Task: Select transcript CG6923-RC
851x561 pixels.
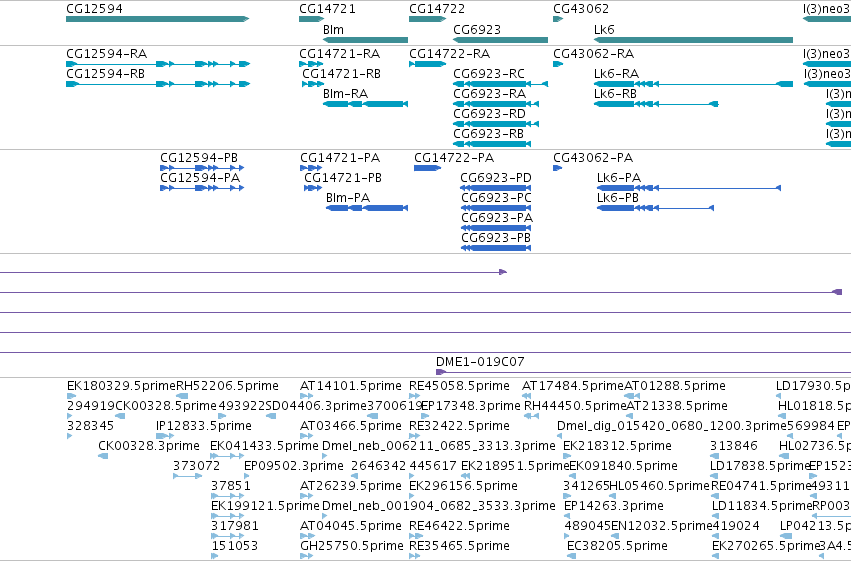Action: 500,84
